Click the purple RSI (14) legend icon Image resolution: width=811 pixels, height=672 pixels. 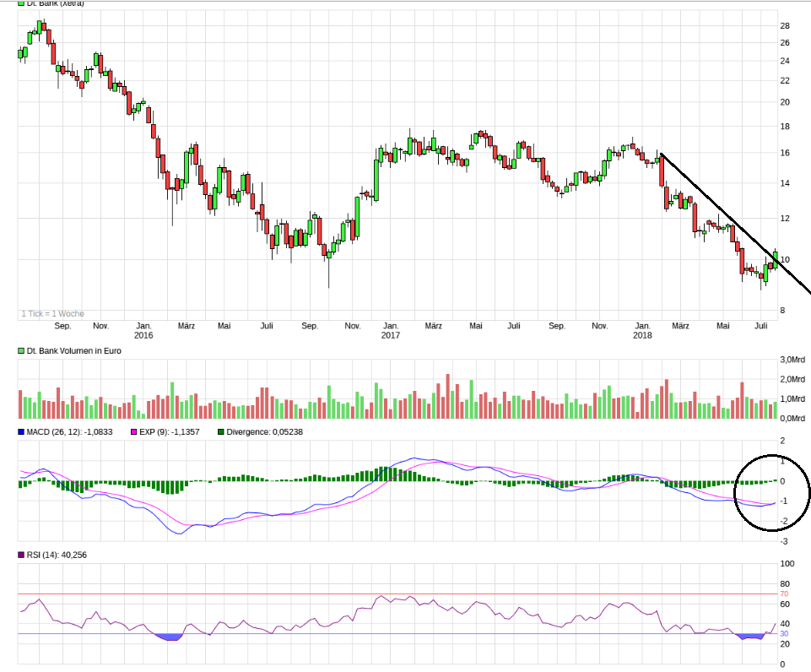coord(19,555)
